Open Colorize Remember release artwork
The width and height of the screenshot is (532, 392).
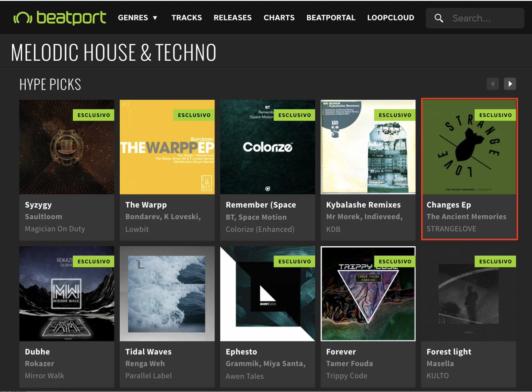268,147
